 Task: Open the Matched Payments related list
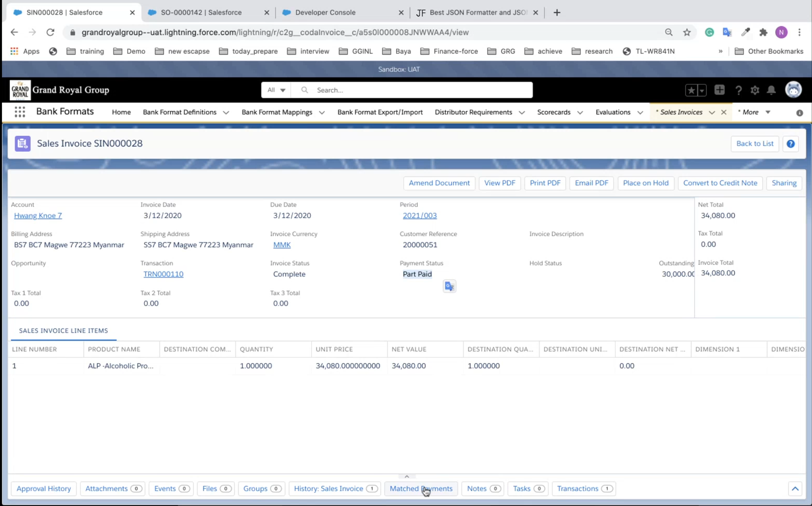click(x=421, y=489)
